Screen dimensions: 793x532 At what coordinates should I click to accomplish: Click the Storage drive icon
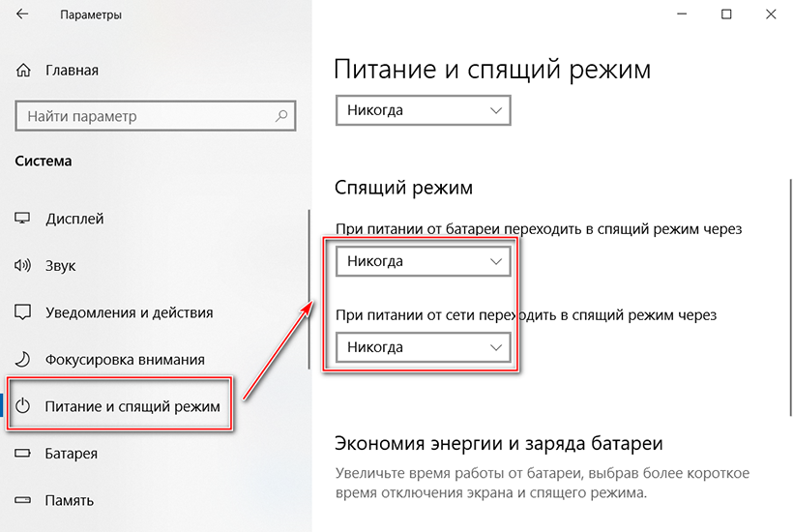point(24,501)
